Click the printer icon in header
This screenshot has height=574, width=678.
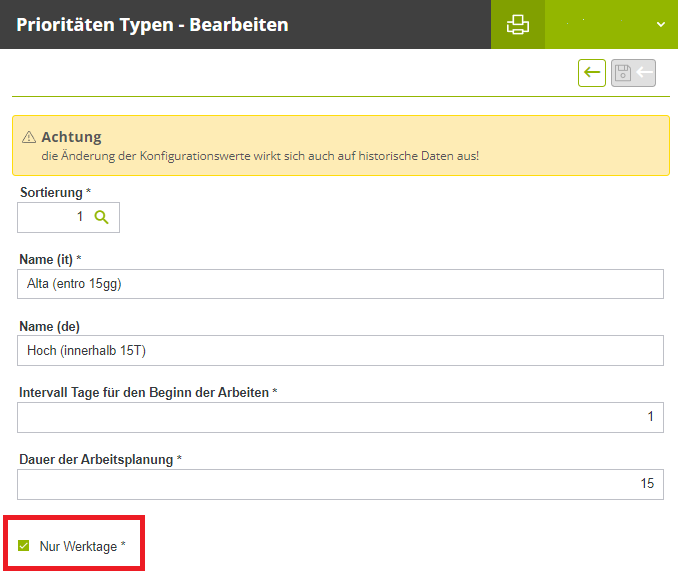click(x=517, y=25)
